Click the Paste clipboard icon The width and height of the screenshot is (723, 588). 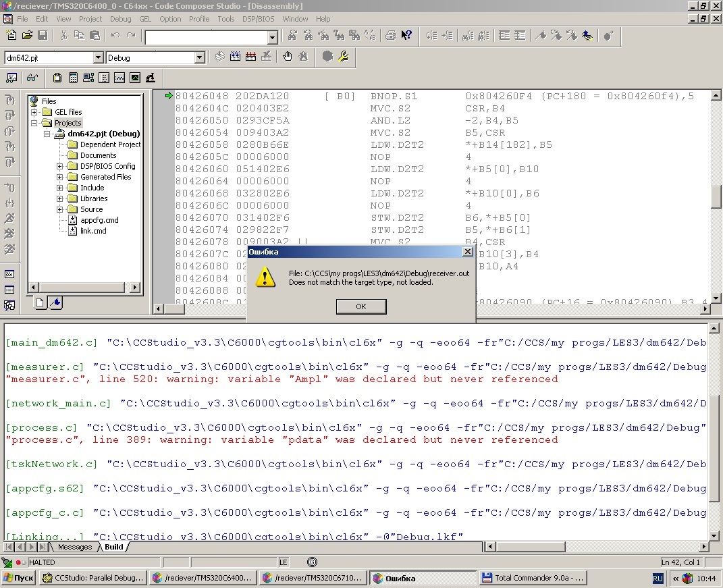[95, 36]
